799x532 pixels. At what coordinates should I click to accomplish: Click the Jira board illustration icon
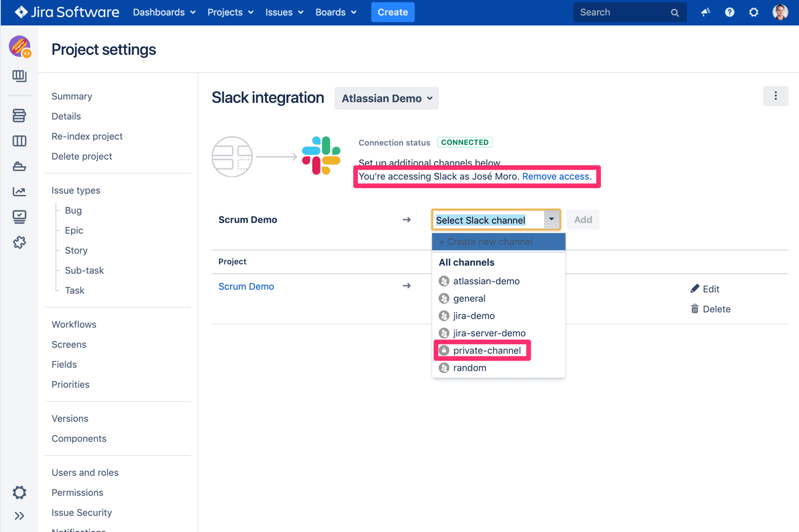232,157
